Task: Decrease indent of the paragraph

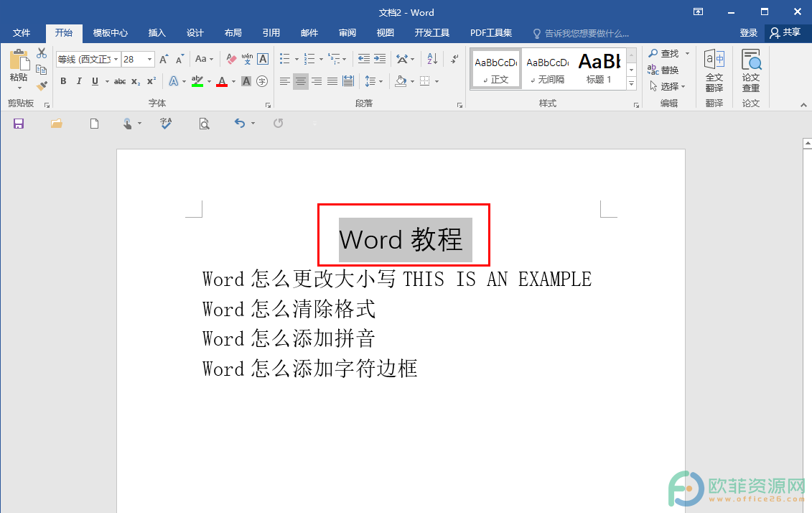Action: [364, 59]
